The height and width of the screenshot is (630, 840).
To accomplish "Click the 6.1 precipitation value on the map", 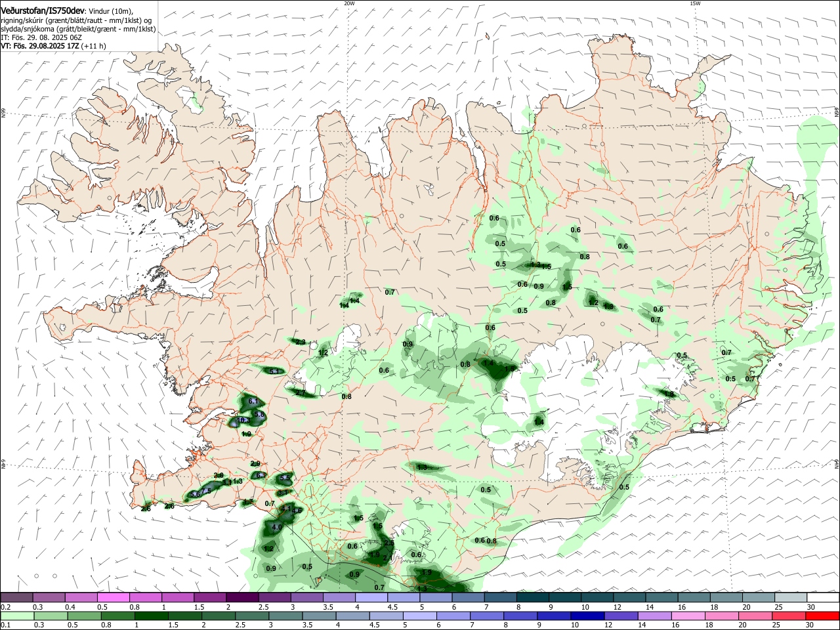I will point(254,401).
